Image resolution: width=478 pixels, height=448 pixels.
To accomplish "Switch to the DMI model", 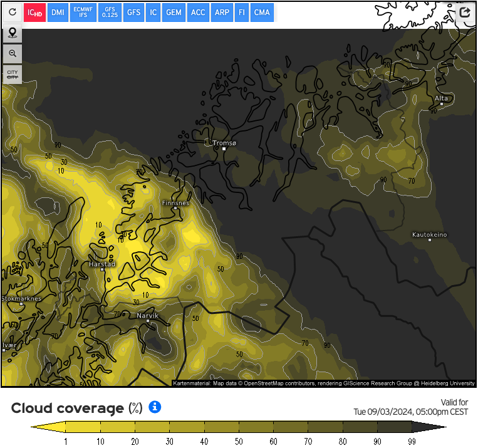I will pyautogui.click(x=58, y=13).
